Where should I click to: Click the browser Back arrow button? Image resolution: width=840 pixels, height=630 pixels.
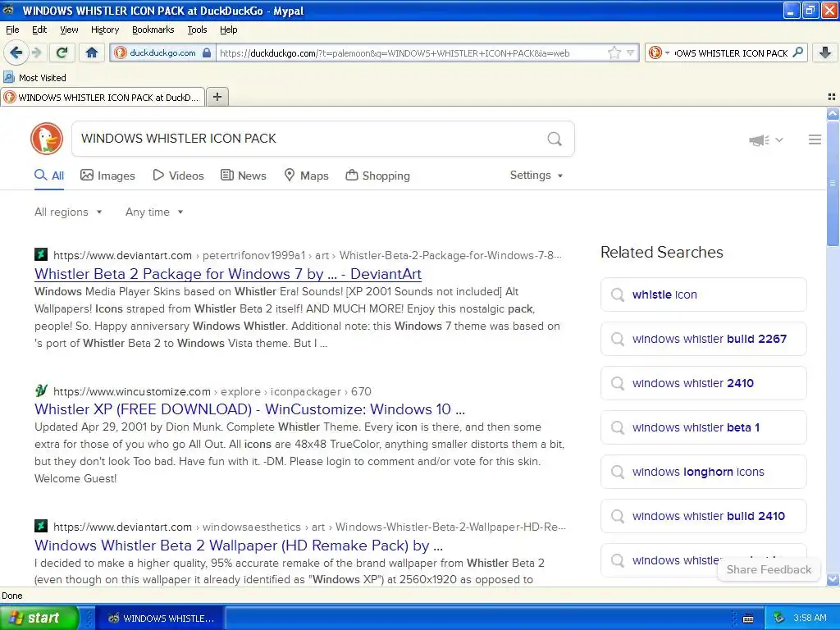[x=16, y=52]
